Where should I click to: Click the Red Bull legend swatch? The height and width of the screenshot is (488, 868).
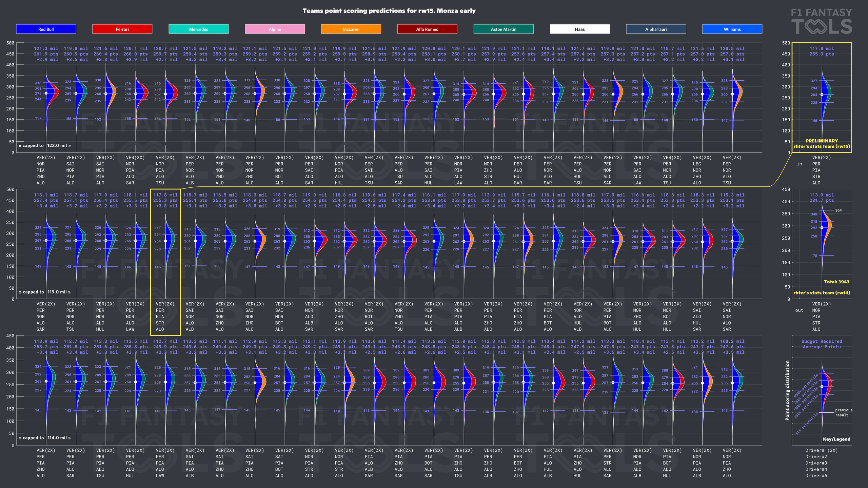click(x=46, y=29)
